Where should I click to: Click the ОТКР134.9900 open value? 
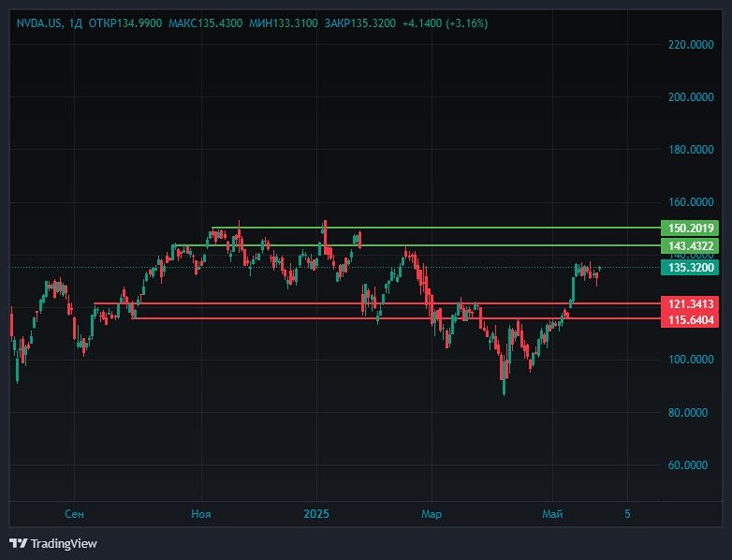pyautogui.click(x=125, y=22)
